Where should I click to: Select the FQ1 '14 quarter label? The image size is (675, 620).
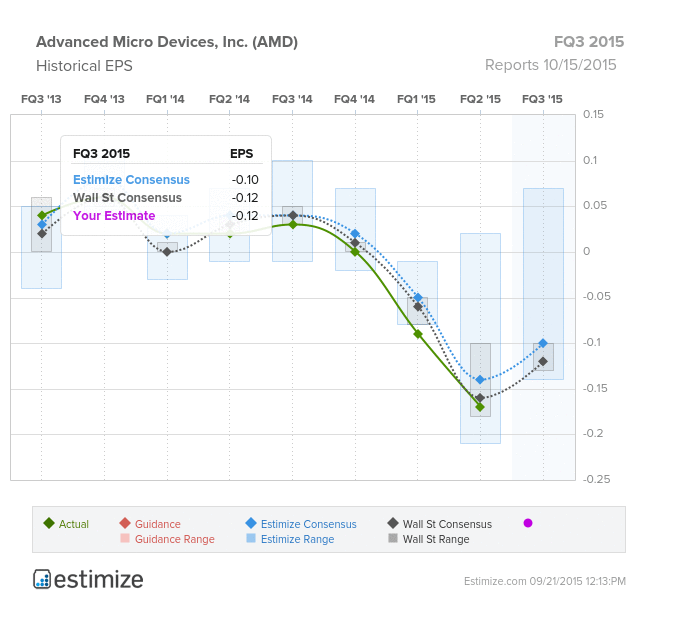coord(165,99)
